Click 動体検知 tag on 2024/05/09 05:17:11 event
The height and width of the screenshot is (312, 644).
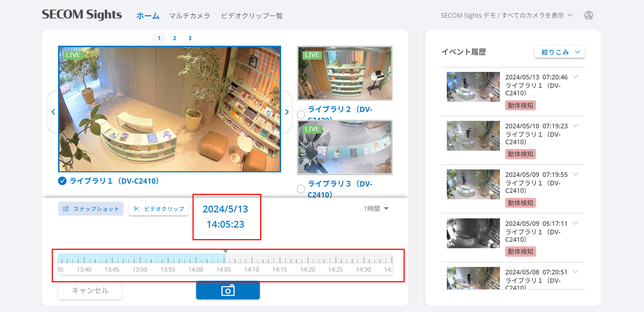(521, 252)
